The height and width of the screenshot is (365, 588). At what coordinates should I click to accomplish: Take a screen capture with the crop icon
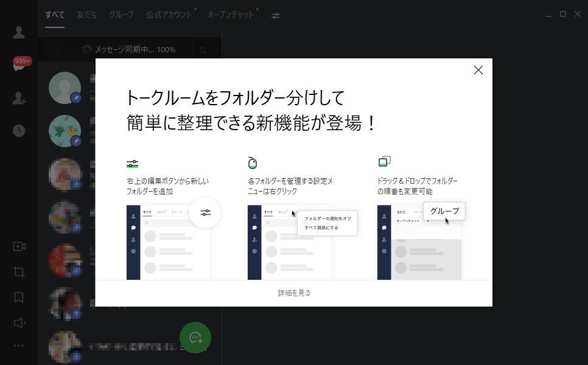[18, 272]
